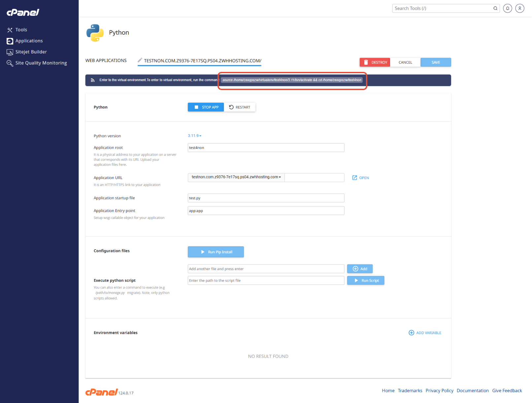Click the Add configuration file button
The image size is (532, 403).
tap(360, 269)
